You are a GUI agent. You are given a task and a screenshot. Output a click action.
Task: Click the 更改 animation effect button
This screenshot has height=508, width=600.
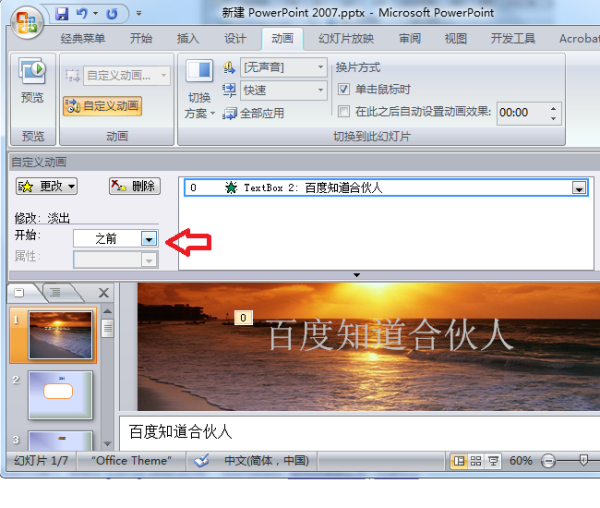point(46,187)
